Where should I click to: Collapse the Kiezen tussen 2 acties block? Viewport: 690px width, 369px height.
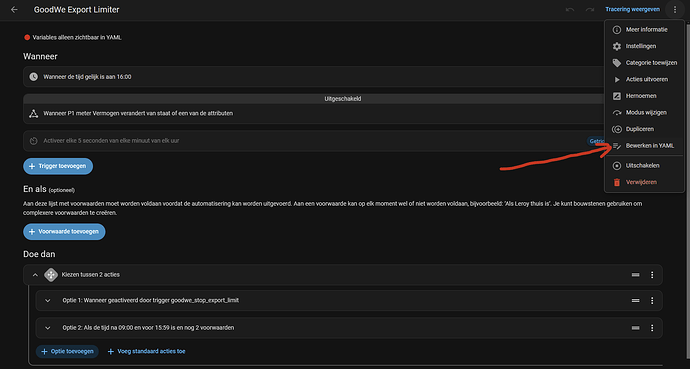pyautogui.click(x=35, y=275)
